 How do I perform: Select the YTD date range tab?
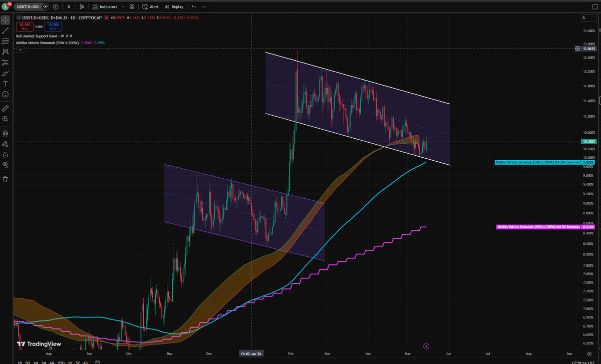click(x=61, y=362)
